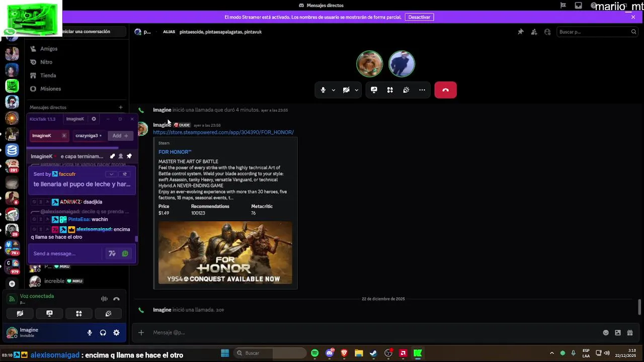Open the sticker picker in message box

tap(618, 332)
